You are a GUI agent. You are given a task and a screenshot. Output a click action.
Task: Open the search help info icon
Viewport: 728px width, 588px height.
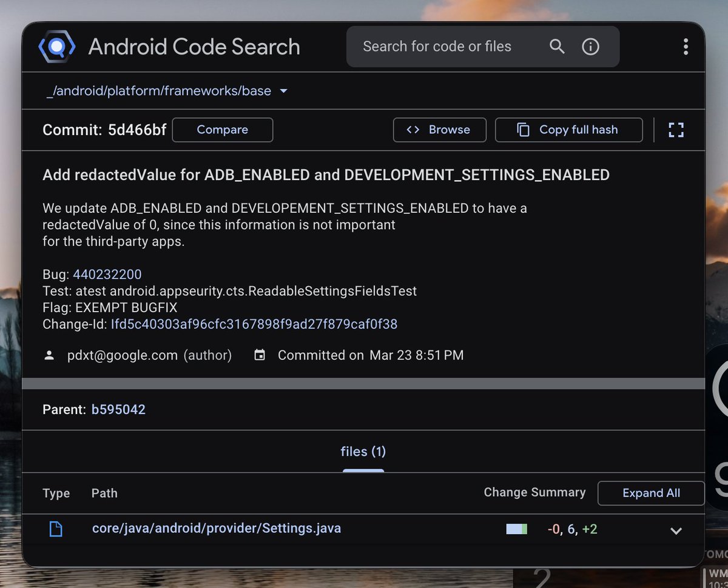tap(590, 47)
